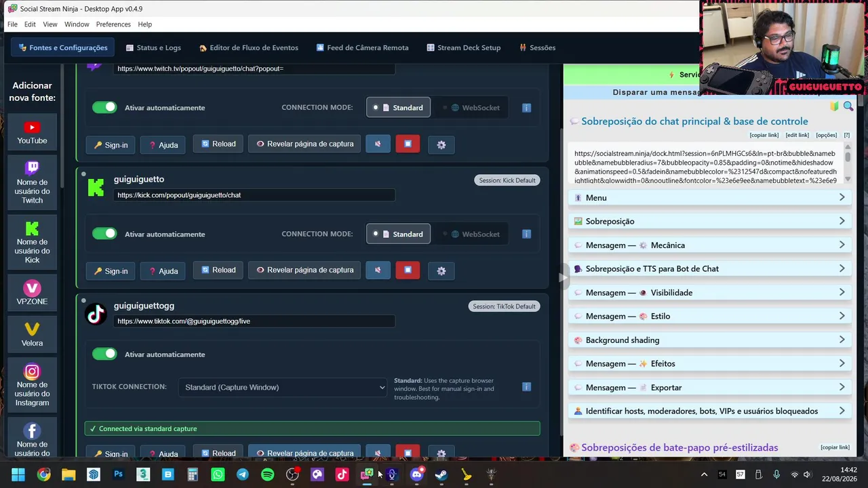Open the Windows Start menu

click(18, 474)
